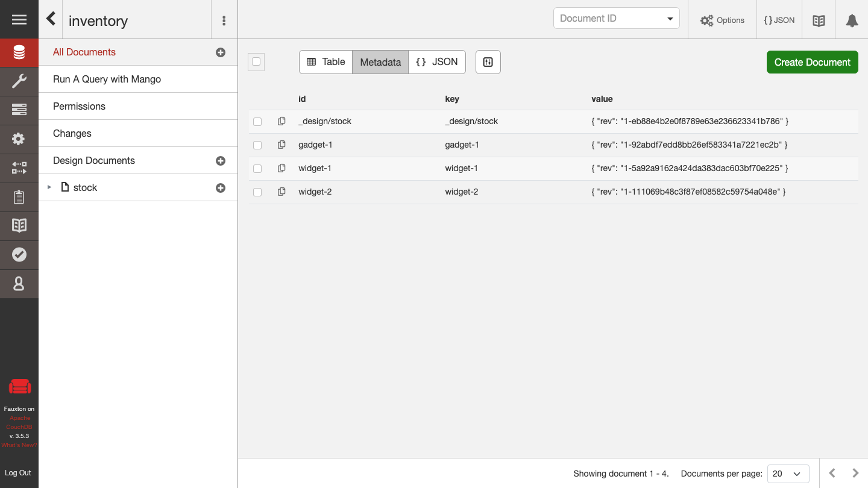Switch to JSON view tab

coord(437,62)
